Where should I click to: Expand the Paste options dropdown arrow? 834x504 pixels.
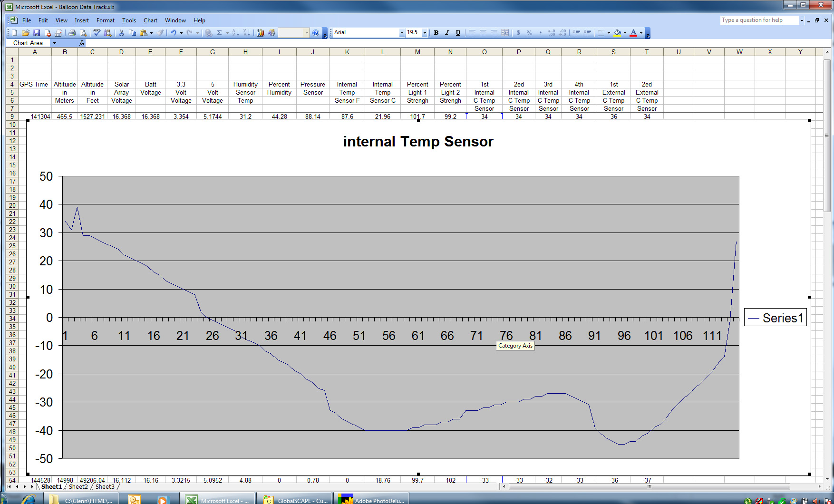(x=151, y=33)
